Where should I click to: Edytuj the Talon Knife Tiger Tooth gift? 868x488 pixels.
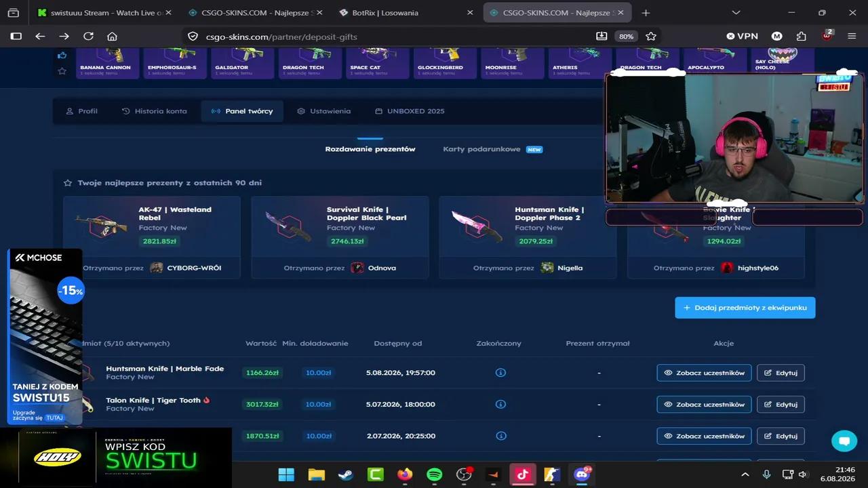click(781, 404)
